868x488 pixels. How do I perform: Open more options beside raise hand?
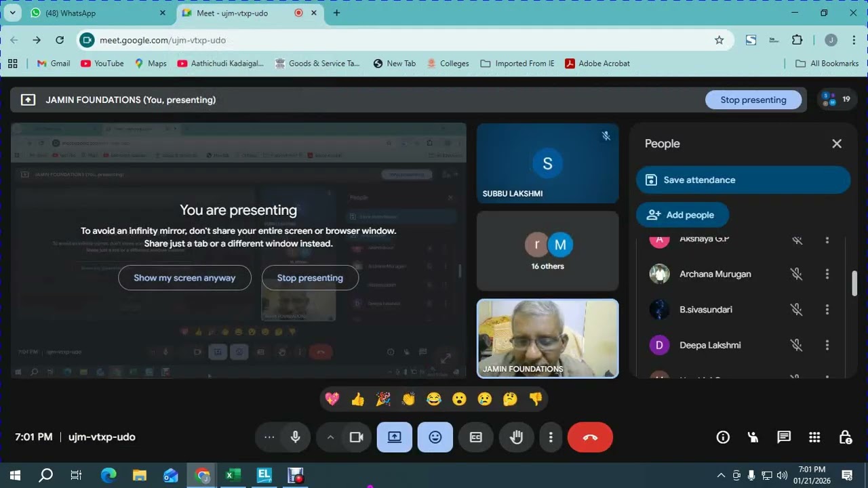click(551, 437)
